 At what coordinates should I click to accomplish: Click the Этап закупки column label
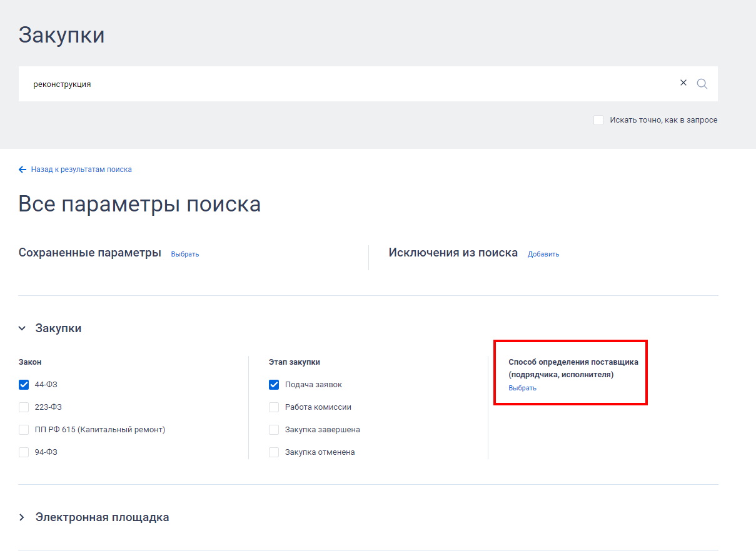(295, 362)
